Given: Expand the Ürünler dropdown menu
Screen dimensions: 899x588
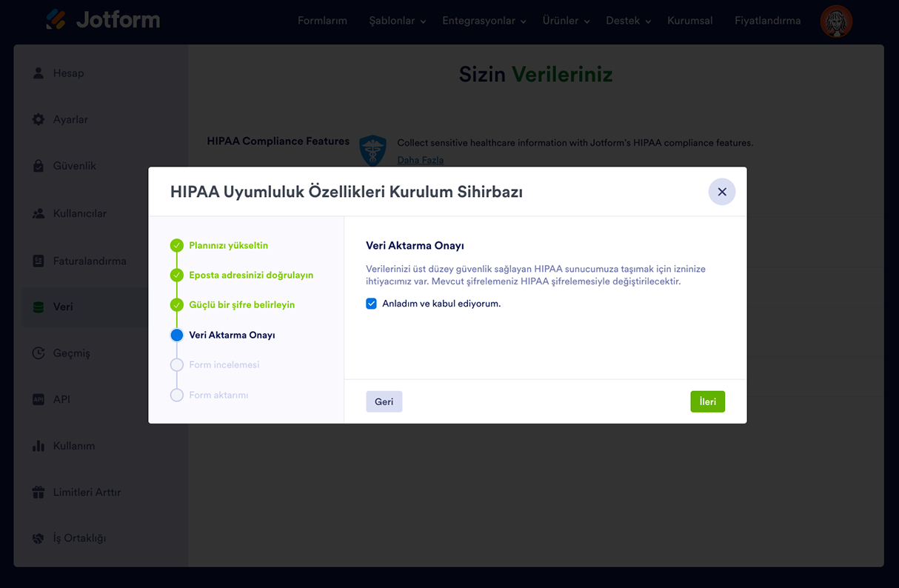Looking at the screenshot, I should (x=566, y=21).
